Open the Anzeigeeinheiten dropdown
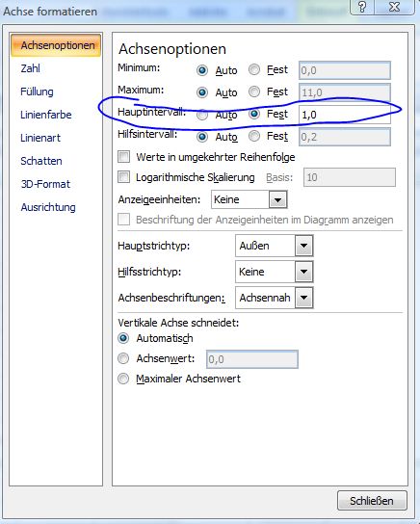This screenshot has height=524, width=420. 278,199
